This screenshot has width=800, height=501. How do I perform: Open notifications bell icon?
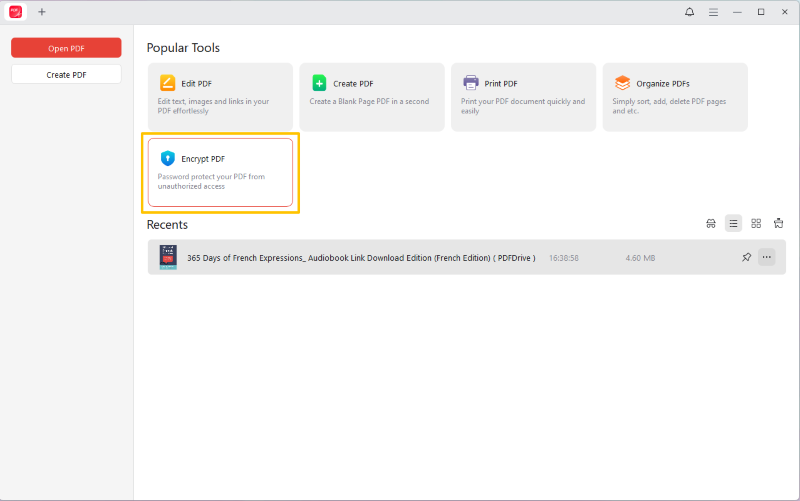689,12
